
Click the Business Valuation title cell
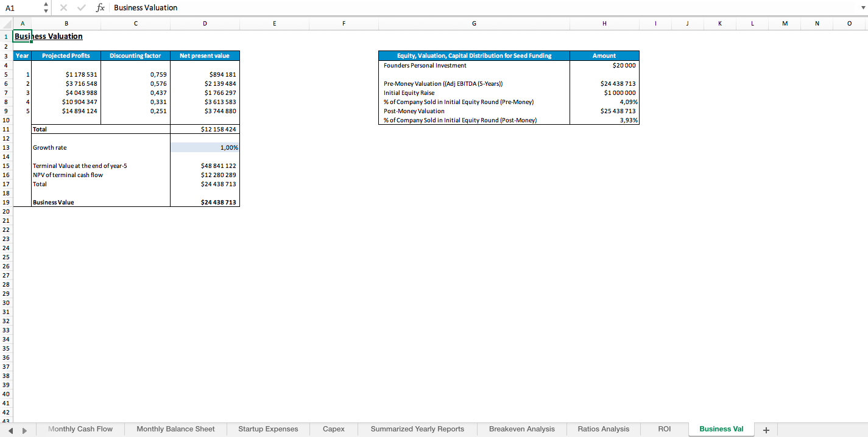(x=48, y=37)
